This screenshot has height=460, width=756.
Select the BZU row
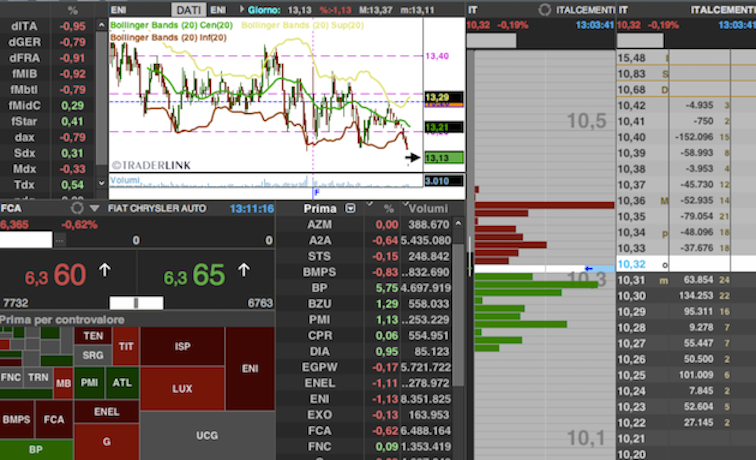[x=364, y=304]
